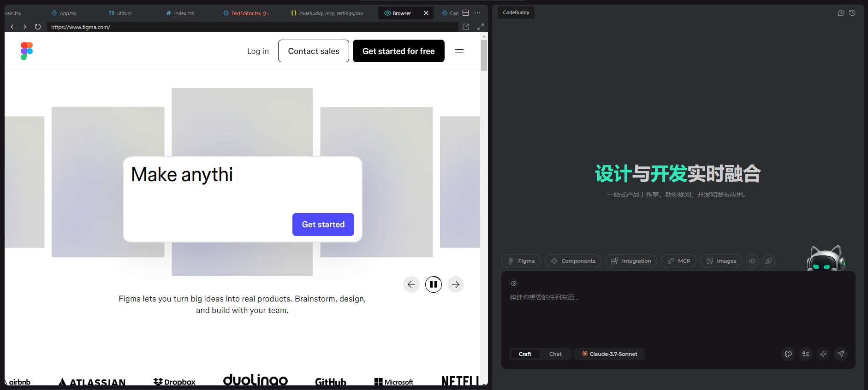Click the Atlassian logo

[92, 382]
